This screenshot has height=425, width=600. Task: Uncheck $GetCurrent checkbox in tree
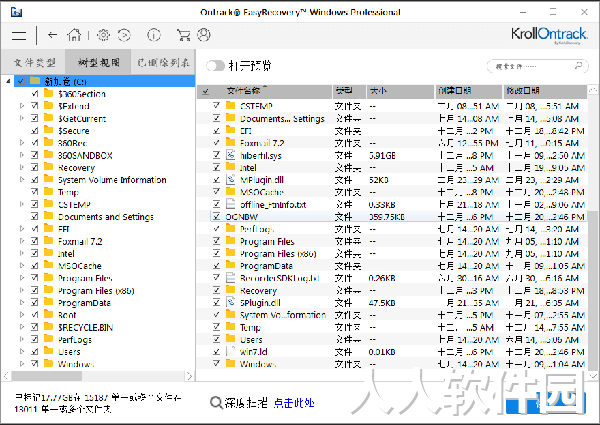click(x=35, y=118)
